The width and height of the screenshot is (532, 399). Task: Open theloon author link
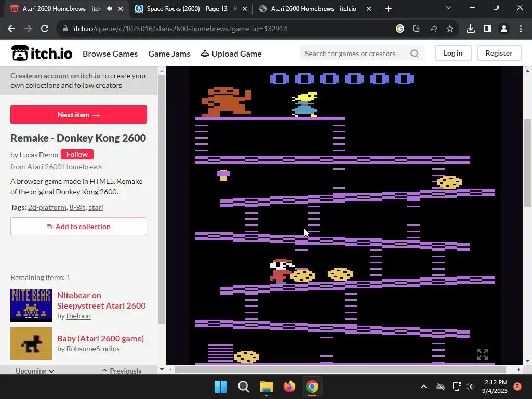tap(78, 316)
